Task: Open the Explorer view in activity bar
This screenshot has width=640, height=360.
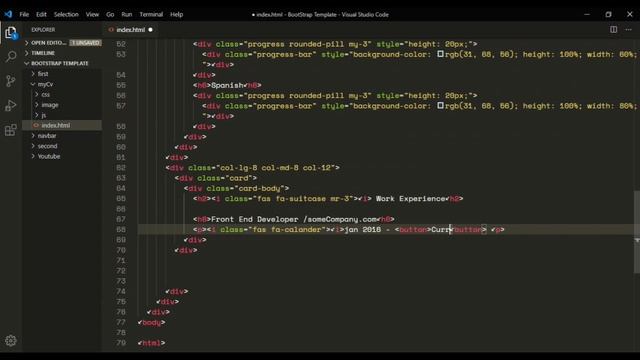Action: point(11,33)
